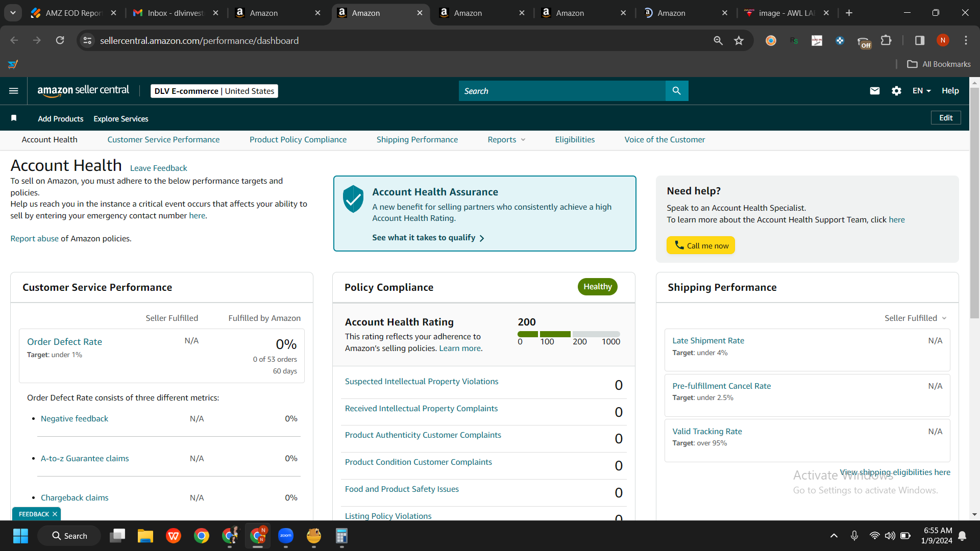Open the notifications bell in tray
The height and width of the screenshot is (551, 980).
[962, 536]
